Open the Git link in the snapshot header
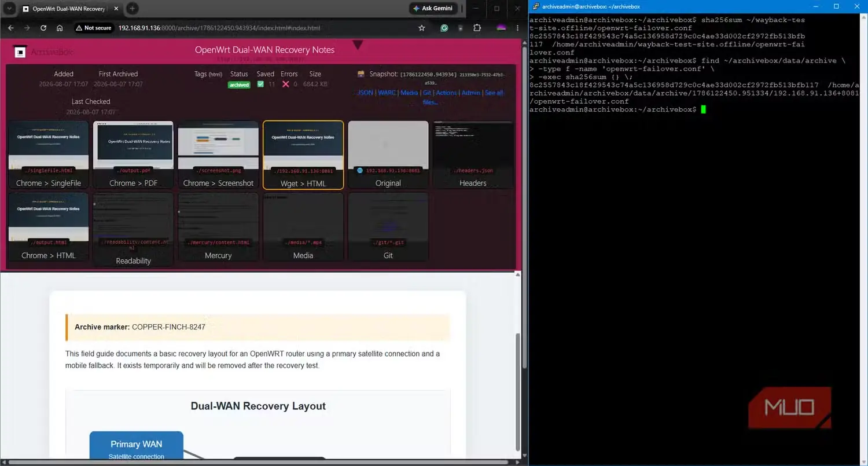868x466 pixels. tap(427, 93)
